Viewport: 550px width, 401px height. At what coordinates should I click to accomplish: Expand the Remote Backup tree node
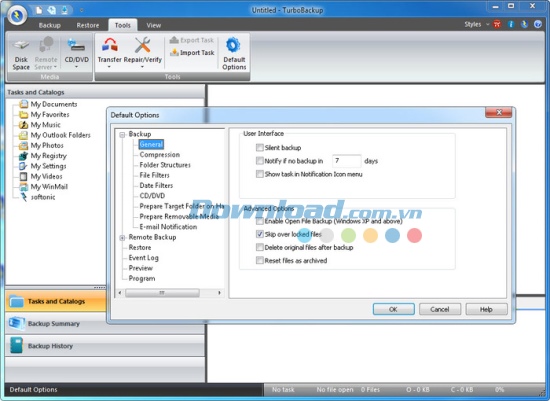[122, 238]
